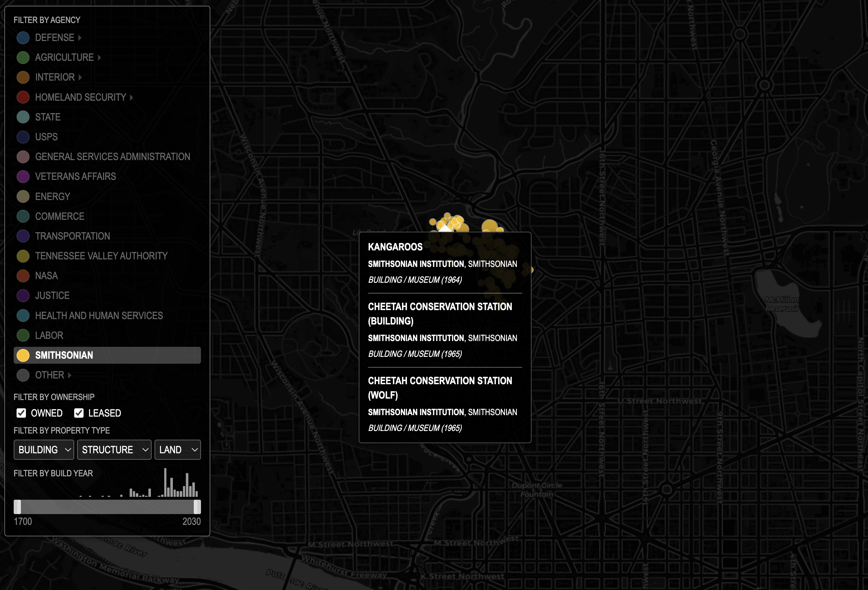868x590 pixels.
Task: Expand the Interior agency sub-list arrow
Action: point(80,77)
